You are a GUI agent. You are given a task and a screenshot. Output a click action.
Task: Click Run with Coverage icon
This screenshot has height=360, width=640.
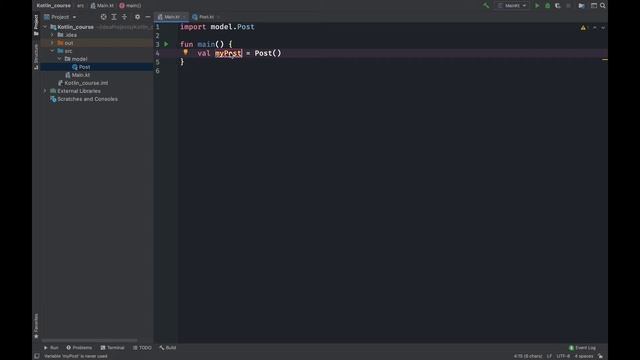558,6
